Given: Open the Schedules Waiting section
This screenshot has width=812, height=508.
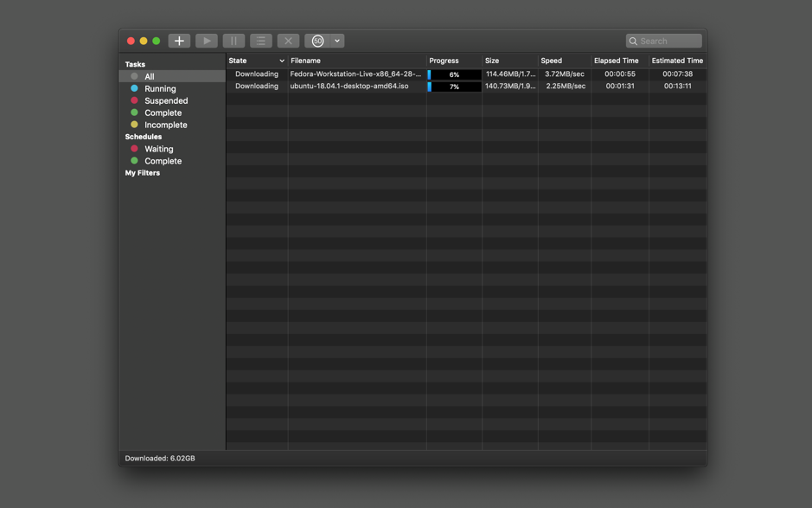Looking at the screenshot, I should click(x=158, y=149).
